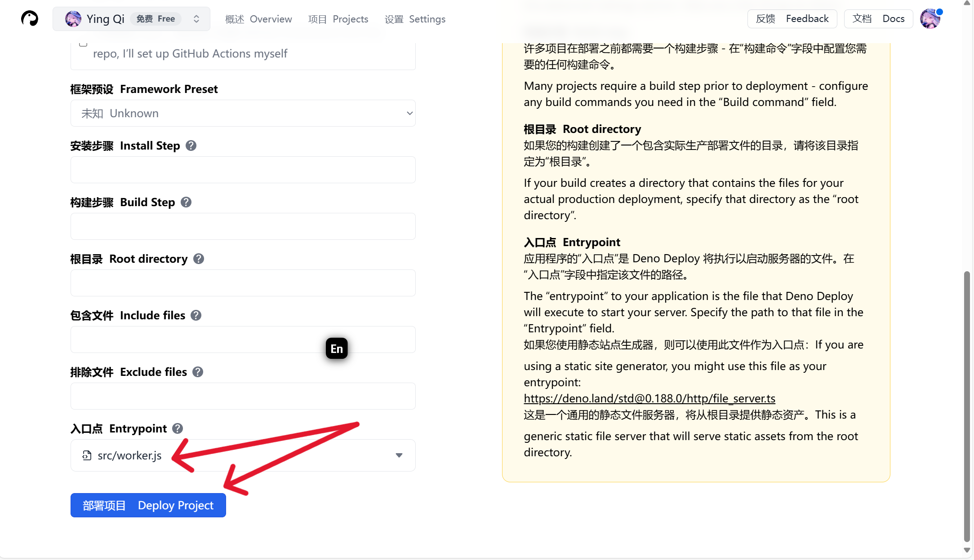Show help for Build Step
This screenshot has height=560, width=974.
[x=186, y=202]
